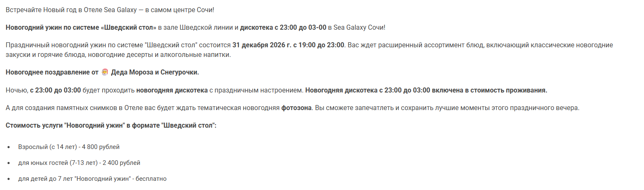Click the bullet before 'для юных гостей'
Viewport: 644px width, 190px height.
pyautogui.click(x=9, y=163)
